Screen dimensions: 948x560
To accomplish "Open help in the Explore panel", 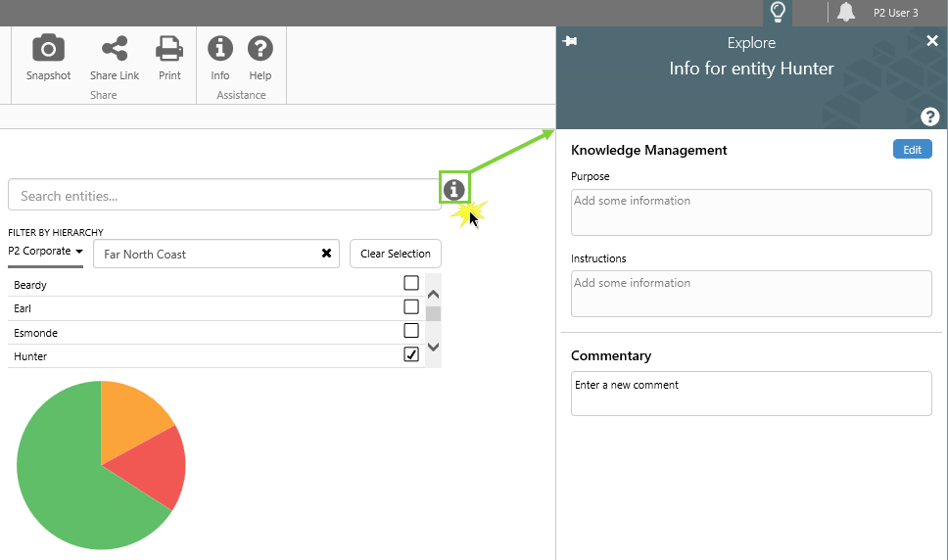I will (x=930, y=117).
